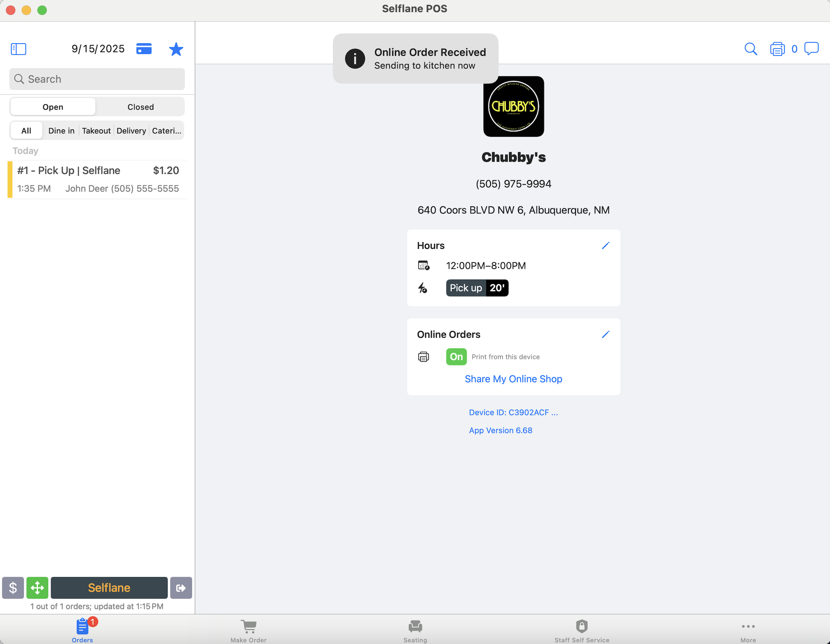This screenshot has width=830, height=644.
Task: Click the Selflane button
Action: (109, 587)
